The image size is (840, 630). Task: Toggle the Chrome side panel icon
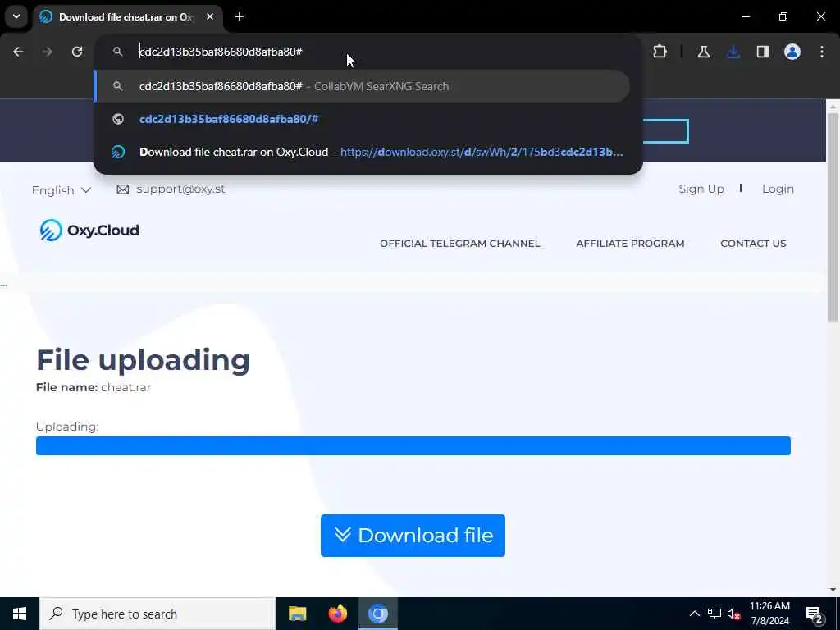(762, 52)
